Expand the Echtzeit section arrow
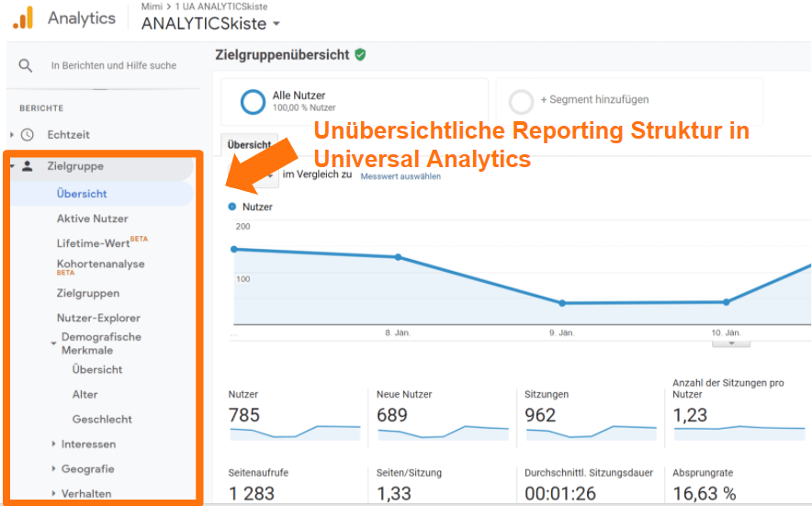The width and height of the screenshot is (812, 506). (x=12, y=135)
